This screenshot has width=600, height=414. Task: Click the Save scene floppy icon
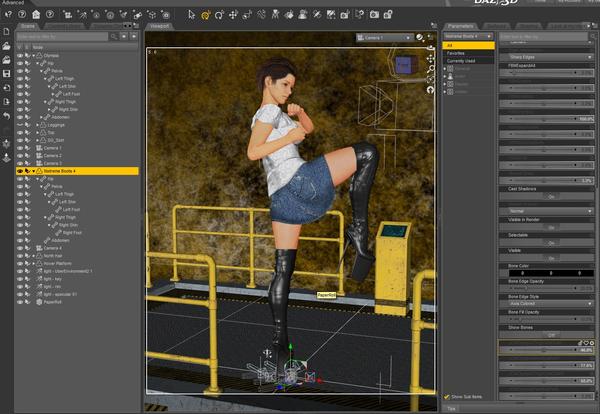click(7, 73)
